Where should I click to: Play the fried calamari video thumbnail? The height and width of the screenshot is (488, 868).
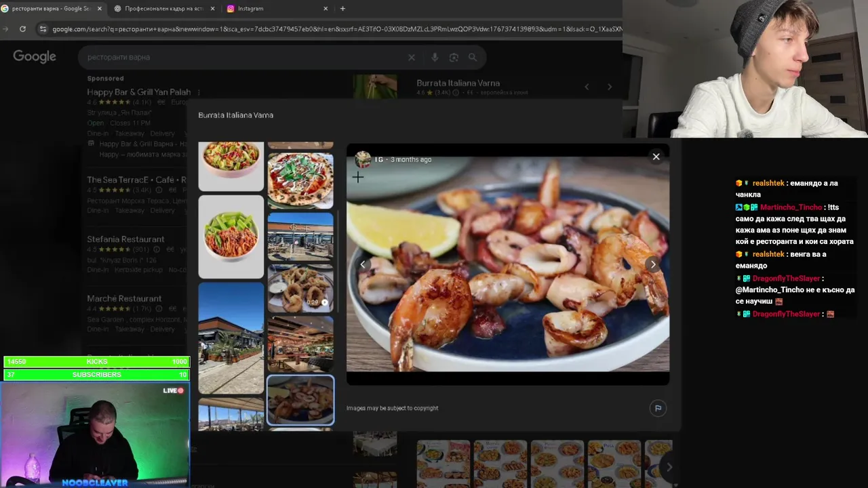point(300,288)
